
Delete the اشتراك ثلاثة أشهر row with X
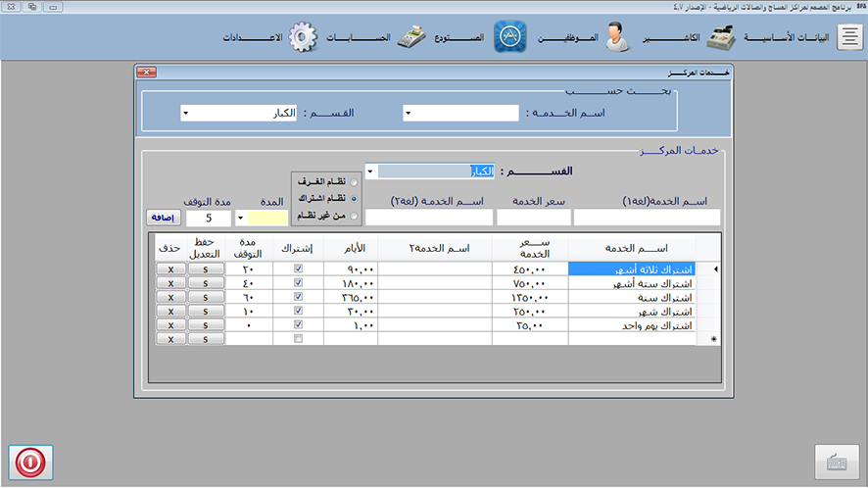pos(170,268)
